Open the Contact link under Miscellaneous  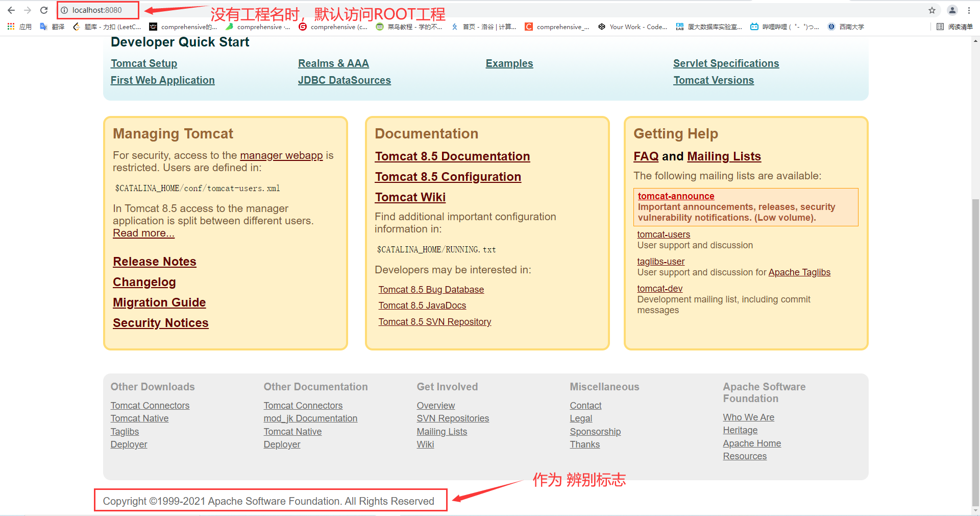click(586, 406)
